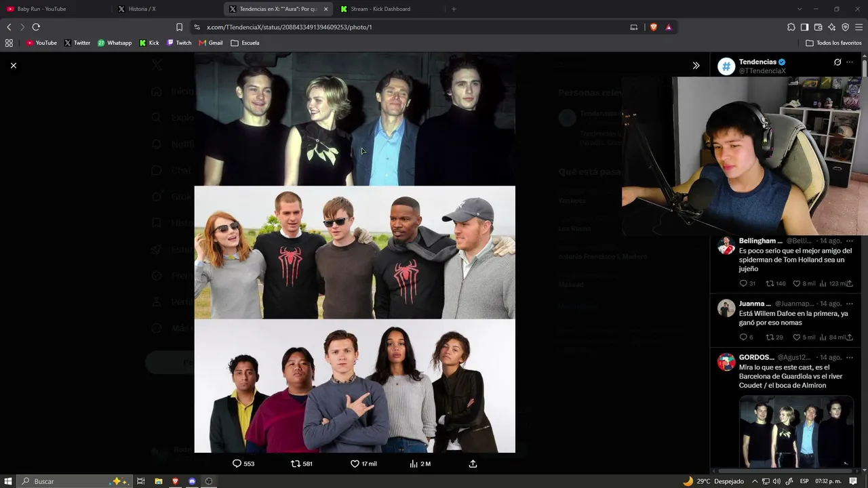Toggle the browser sidebar panel
Viewport: 868px width, 488px height.
click(804, 27)
